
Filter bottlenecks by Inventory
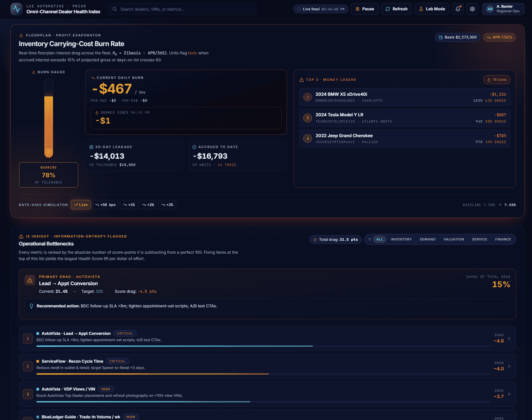(x=401, y=239)
